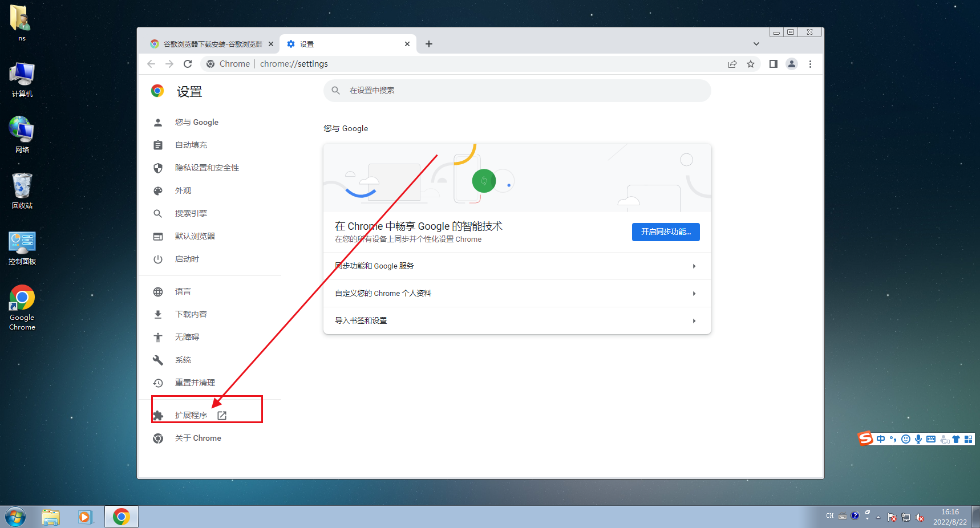Close the 设置 tab
The height and width of the screenshot is (528, 980).
coord(407,44)
